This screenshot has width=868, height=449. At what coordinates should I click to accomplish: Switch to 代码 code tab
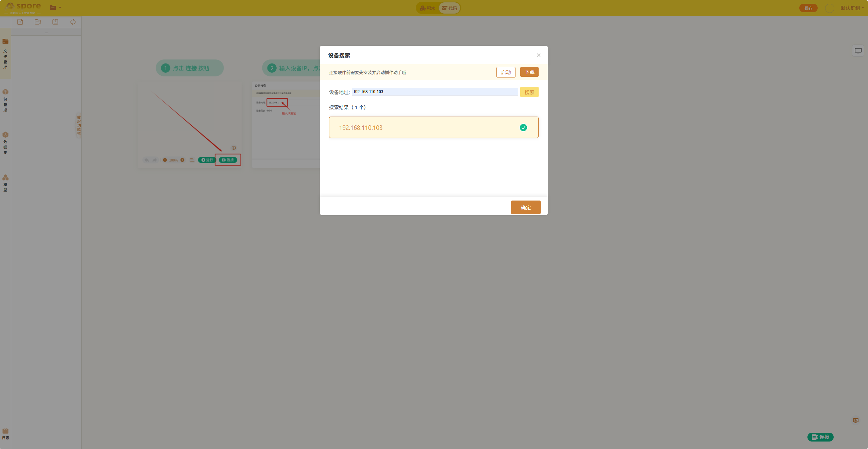(449, 8)
